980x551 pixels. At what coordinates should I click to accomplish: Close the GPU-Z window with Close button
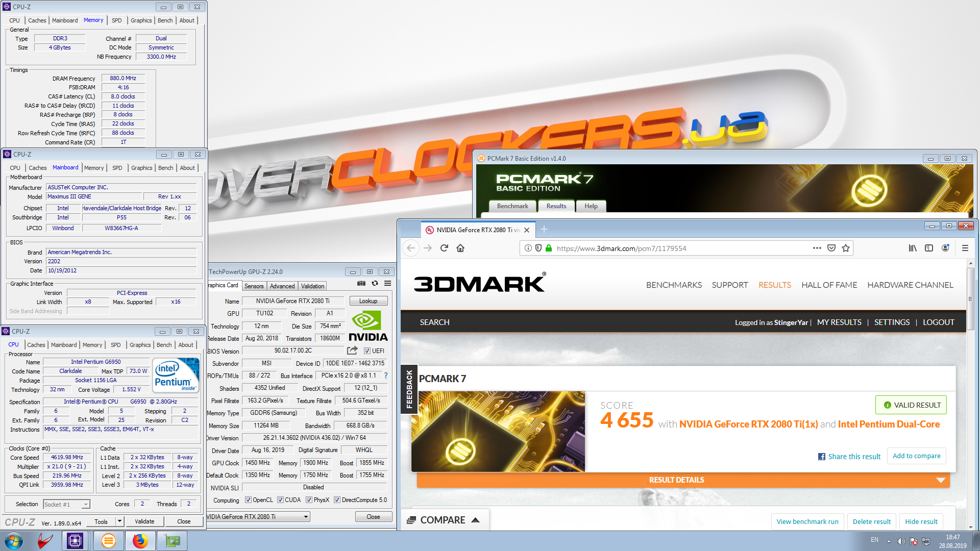[373, 517]
